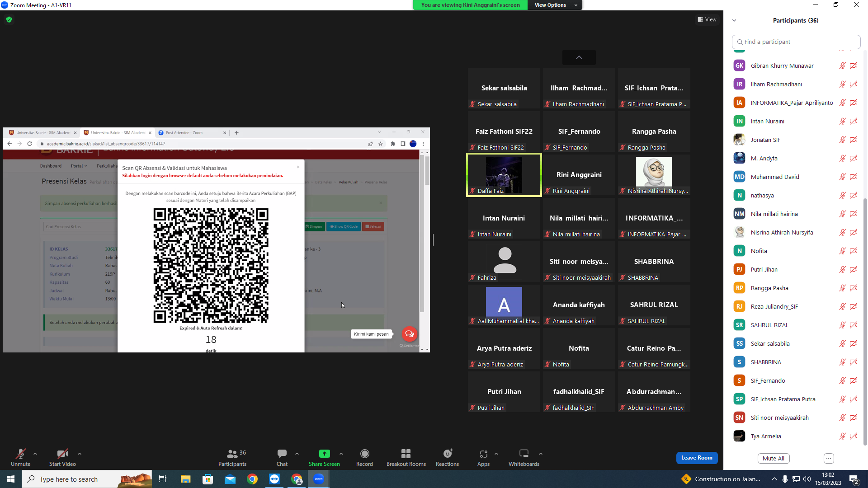Select the Aal Muhammaf al kha video tile

tap(504, 305)
